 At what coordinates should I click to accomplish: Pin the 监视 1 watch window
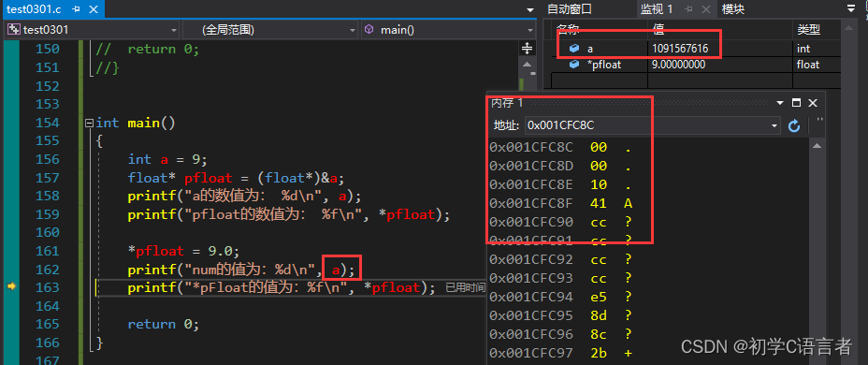(688, 8)
